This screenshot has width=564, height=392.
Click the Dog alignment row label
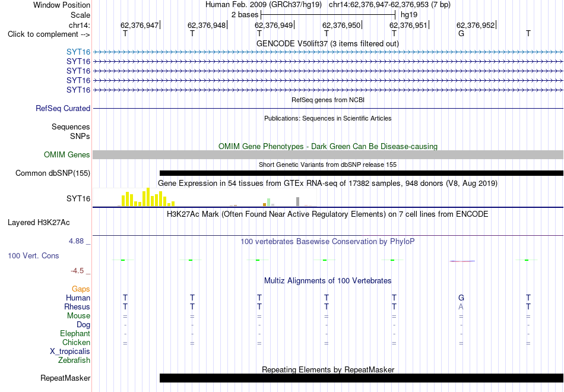[x=83, y=325]
